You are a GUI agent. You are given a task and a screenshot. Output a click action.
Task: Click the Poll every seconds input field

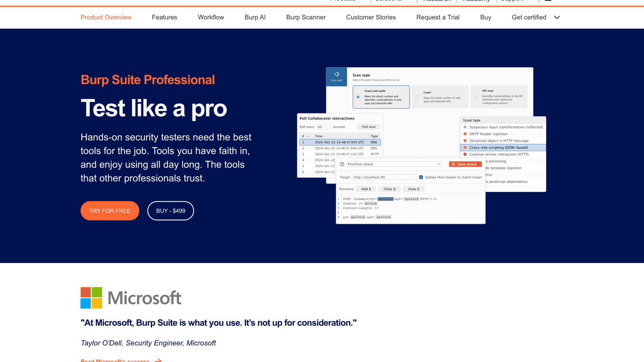pos(323,127)
